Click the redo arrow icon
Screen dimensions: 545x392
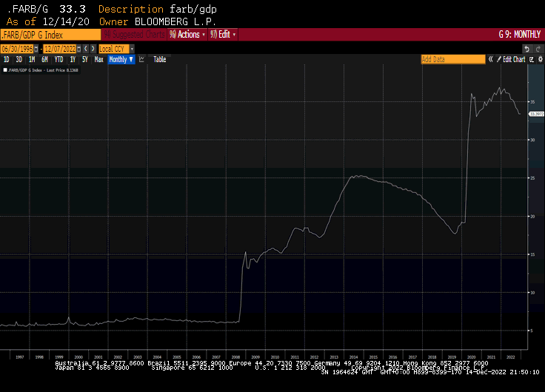[x=538, y=49]
